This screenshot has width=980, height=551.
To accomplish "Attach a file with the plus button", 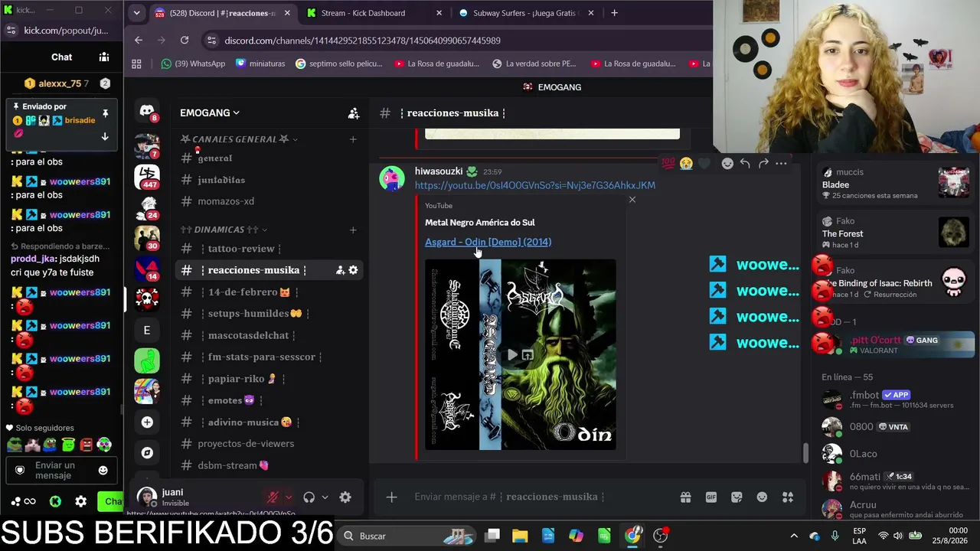I will [x=391, y=497].
